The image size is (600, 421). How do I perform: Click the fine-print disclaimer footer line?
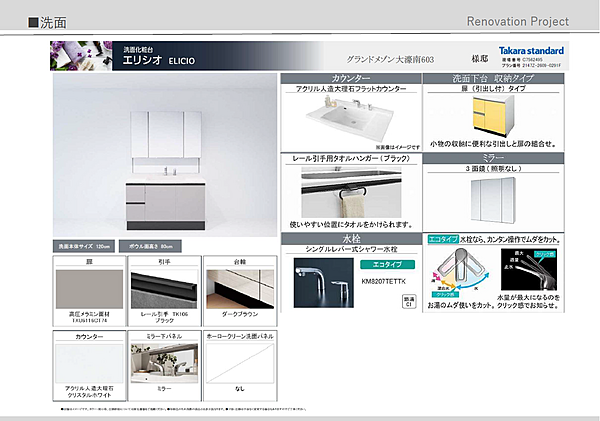[184, 409]
